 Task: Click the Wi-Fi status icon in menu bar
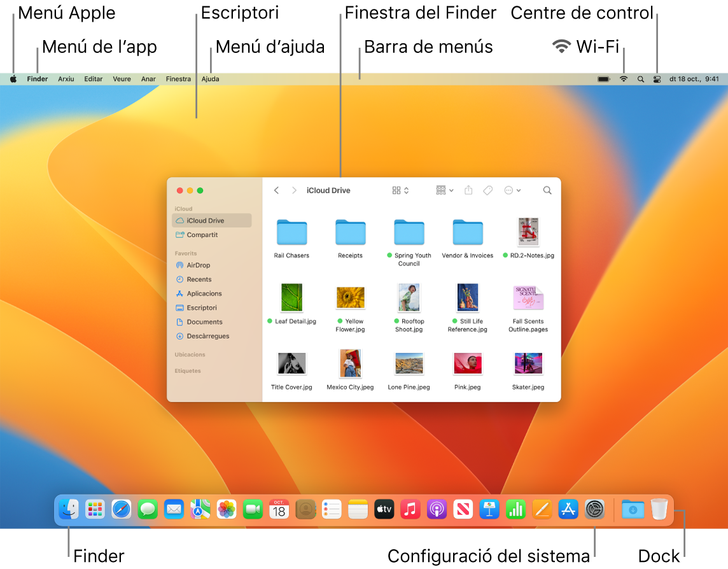[624, 79]
